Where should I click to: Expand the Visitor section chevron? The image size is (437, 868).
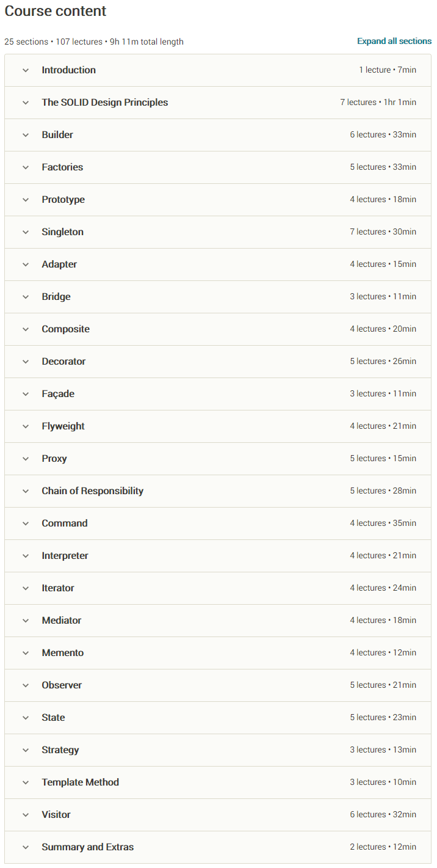[26, 815]
